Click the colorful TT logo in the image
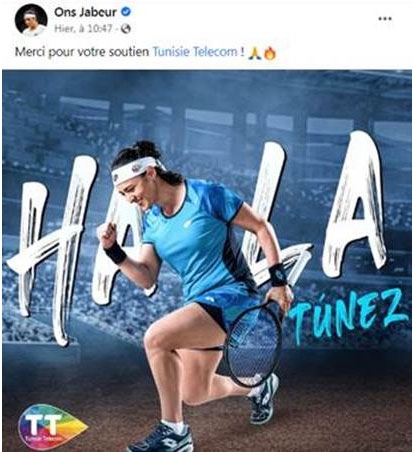Screen dimensions: 413x452 click(52, 427)
